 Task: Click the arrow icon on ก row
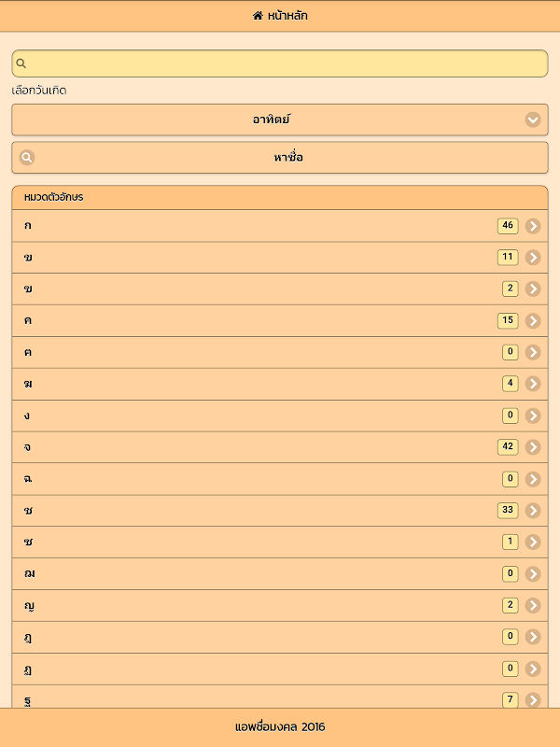click(x=533, y=226)
